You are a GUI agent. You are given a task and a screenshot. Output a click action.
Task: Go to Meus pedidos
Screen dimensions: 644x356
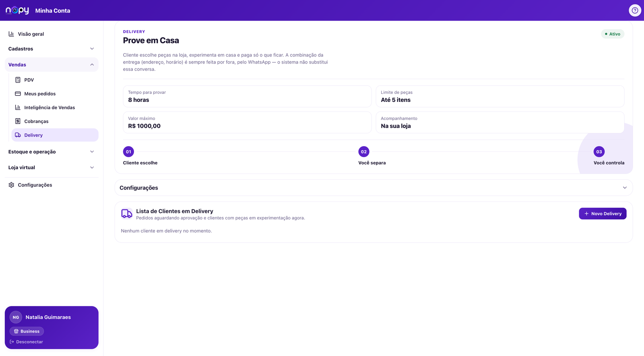pyautogui.click(x=55, y=93)
